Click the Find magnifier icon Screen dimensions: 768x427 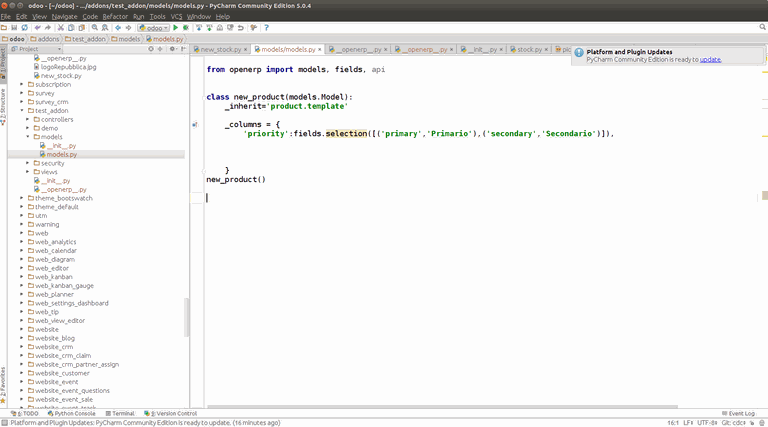95,28
